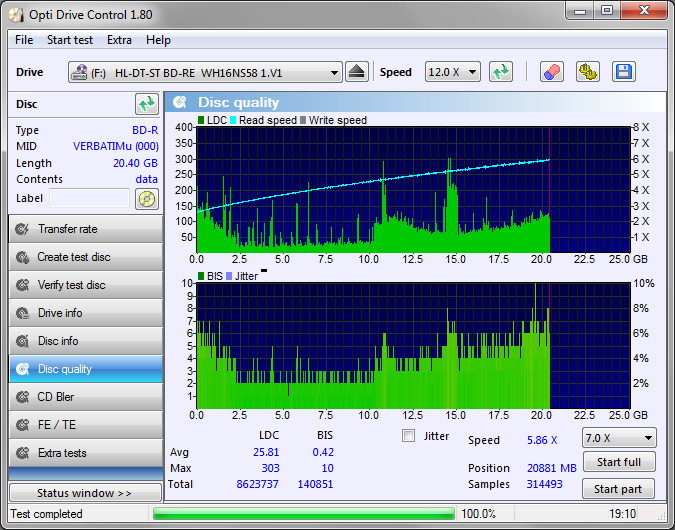Screen dimensions: 675x530
Task: Open the Transfer rate test
Action: (x=85, y=229)
